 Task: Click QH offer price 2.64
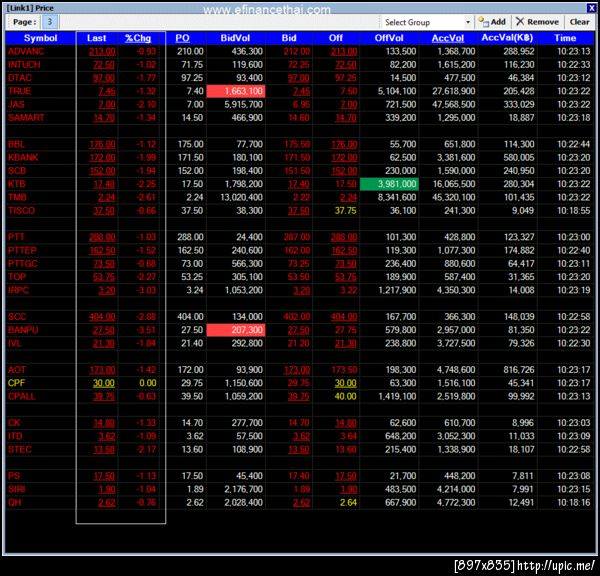tap(348, 503)
